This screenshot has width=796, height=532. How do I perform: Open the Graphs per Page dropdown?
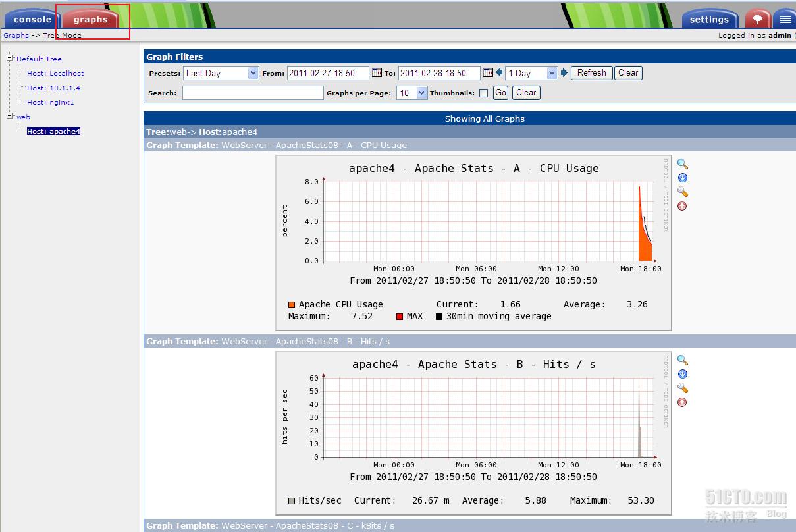point(412,93)
